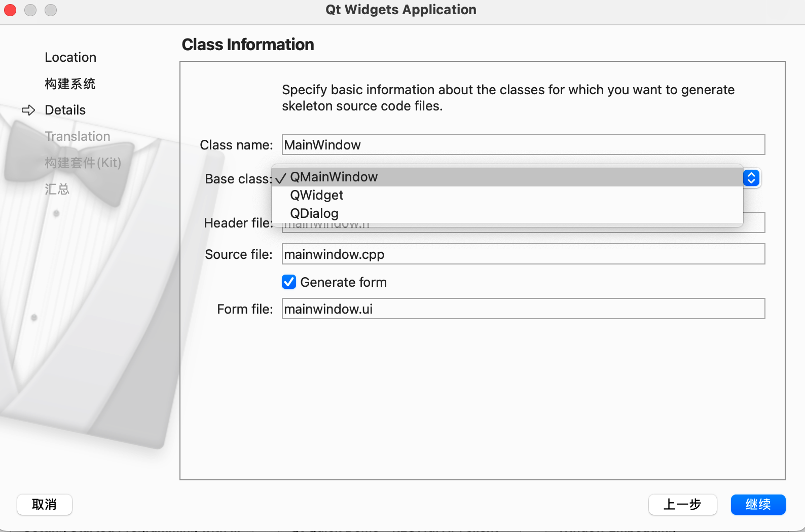Select the Translation step in the sidebar
Screen dimensions: 805x532
coord(78,136)
